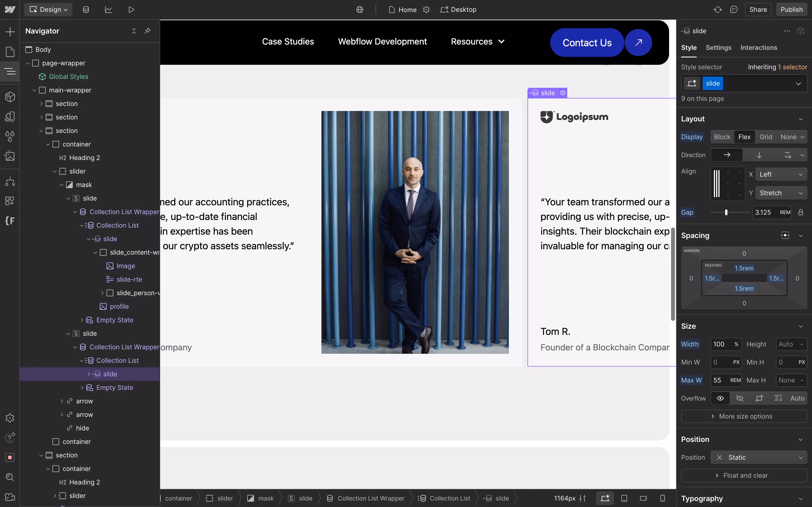Image resolution: width=812 pixels, height=507 pixels.
Task: Click the Preview play icon
Action: click(131, 10)
